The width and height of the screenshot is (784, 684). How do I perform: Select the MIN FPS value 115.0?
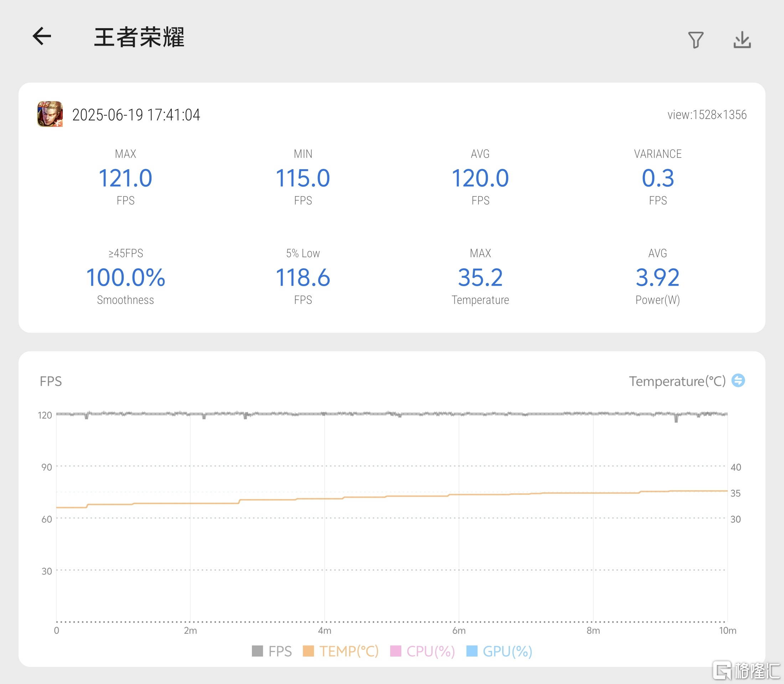click(303, 178)
